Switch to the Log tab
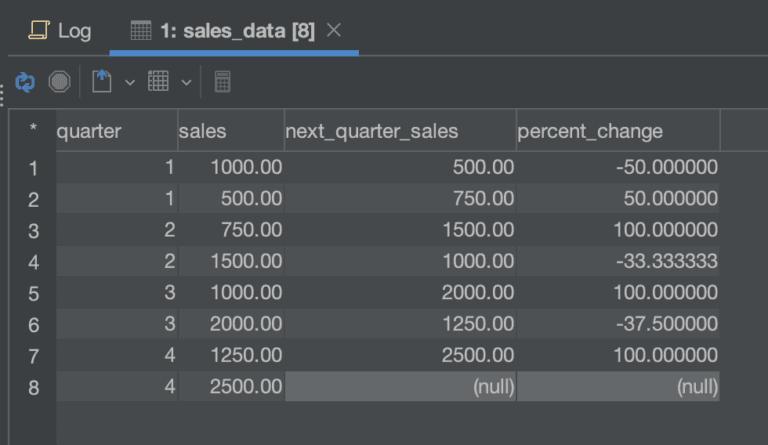Image resolution: width=768 pixels, height=445 pixels. tap(60, 31)
